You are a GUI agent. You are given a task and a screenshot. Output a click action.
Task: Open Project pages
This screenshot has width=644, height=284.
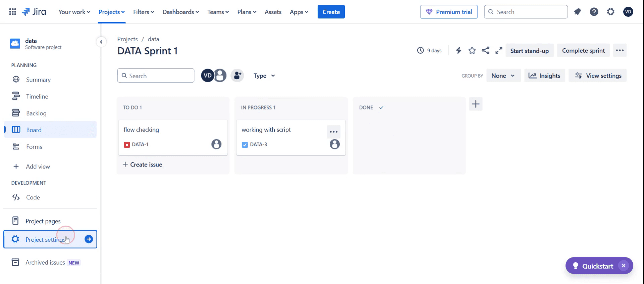(x=50, y=221)
